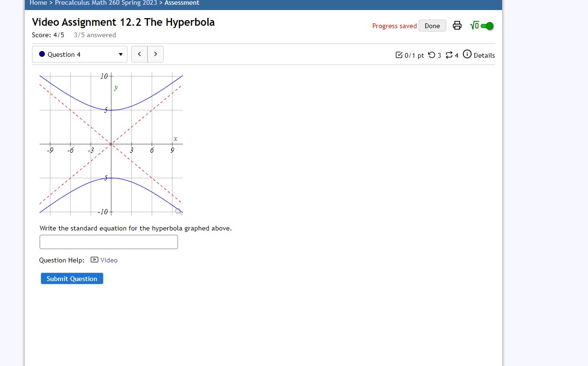Viewport: 588px width, 366px height.
Task: Click the undo-style attempts icon showing 3
Action: tap(432, 55)
